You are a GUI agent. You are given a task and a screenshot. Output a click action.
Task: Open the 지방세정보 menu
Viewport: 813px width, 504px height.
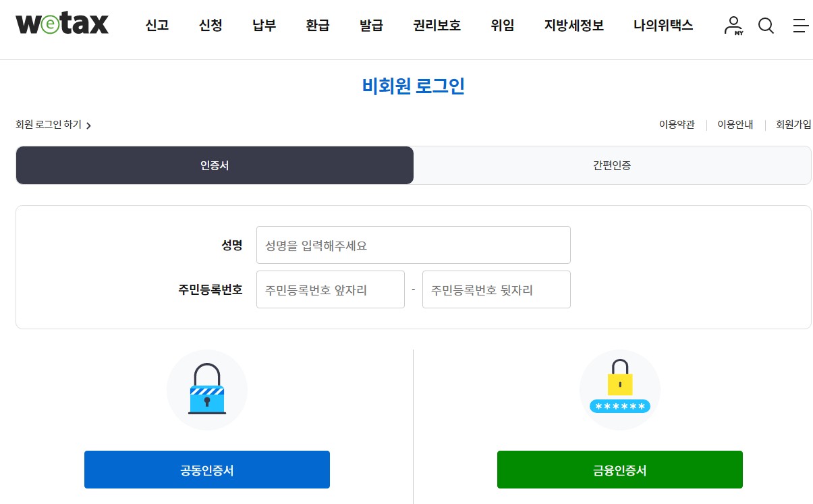click(573, 26)
